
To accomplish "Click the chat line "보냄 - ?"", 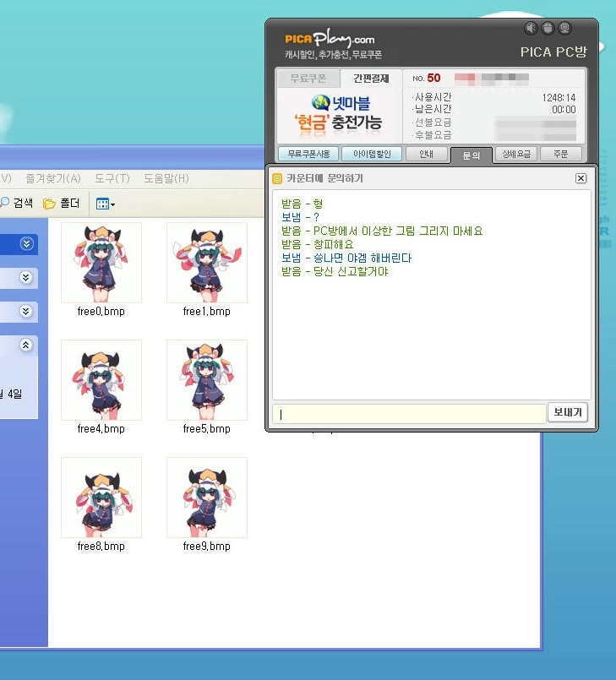I will click(300, 217).
